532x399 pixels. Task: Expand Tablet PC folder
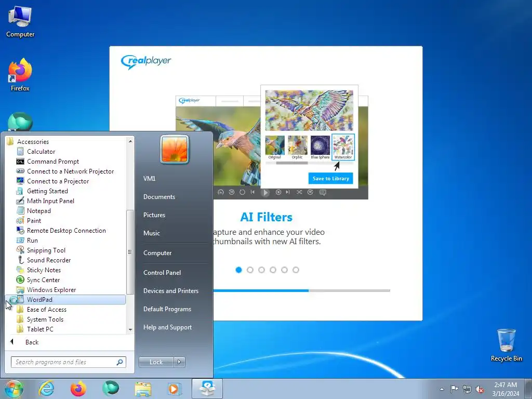39,329
